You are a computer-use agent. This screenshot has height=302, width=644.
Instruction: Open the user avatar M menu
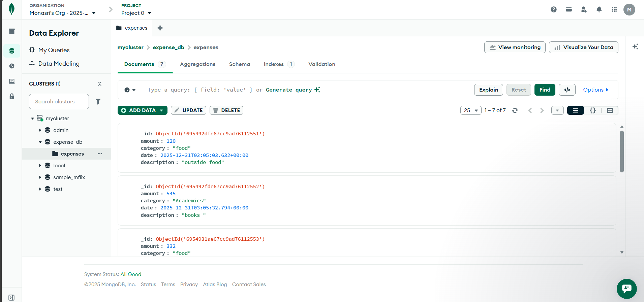629,9
